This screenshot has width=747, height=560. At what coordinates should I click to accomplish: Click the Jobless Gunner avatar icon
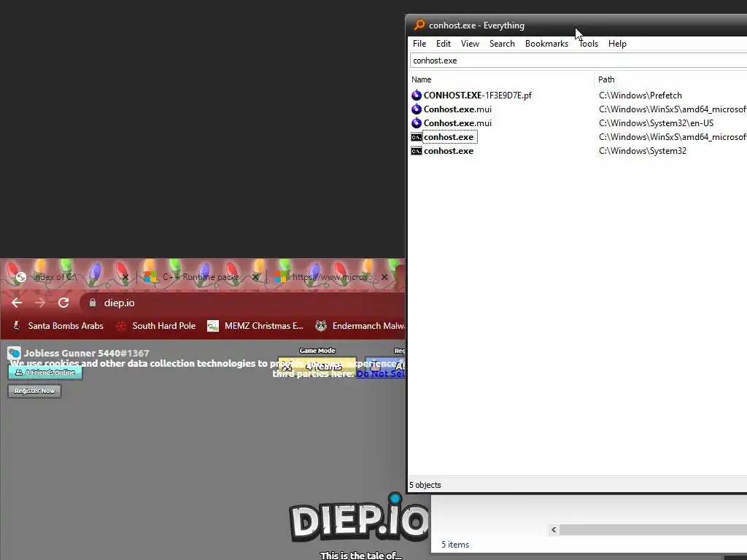14,353
